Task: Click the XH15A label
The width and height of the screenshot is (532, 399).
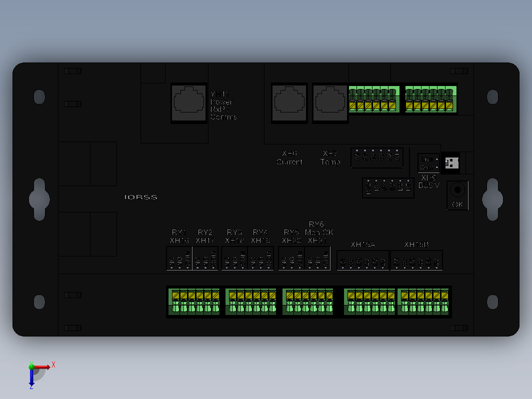Action: (x=362, y=244)
